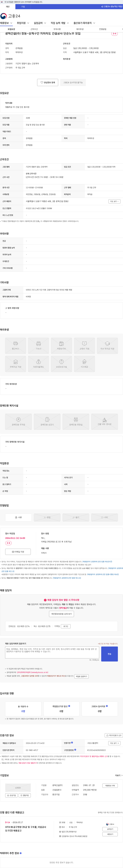Select the 복리후생 section tab
This screenshot has width=123, height=868.
point(80,29)
